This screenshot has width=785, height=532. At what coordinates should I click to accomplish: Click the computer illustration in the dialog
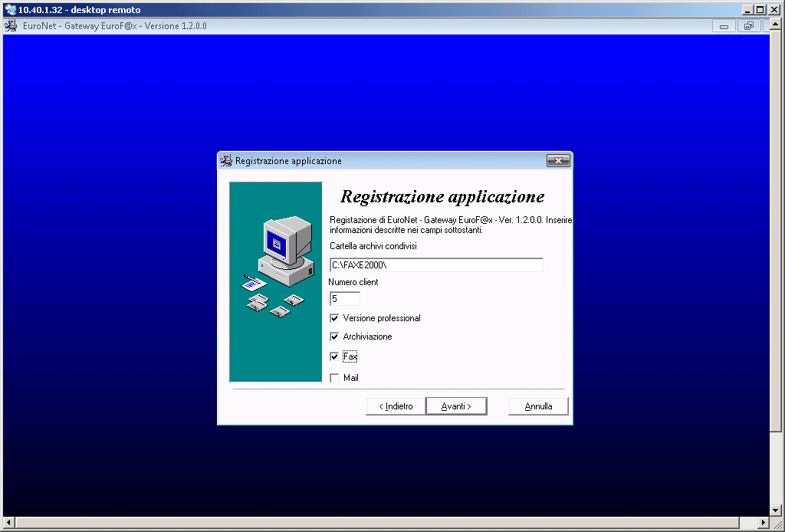click(x=276, y=282)
